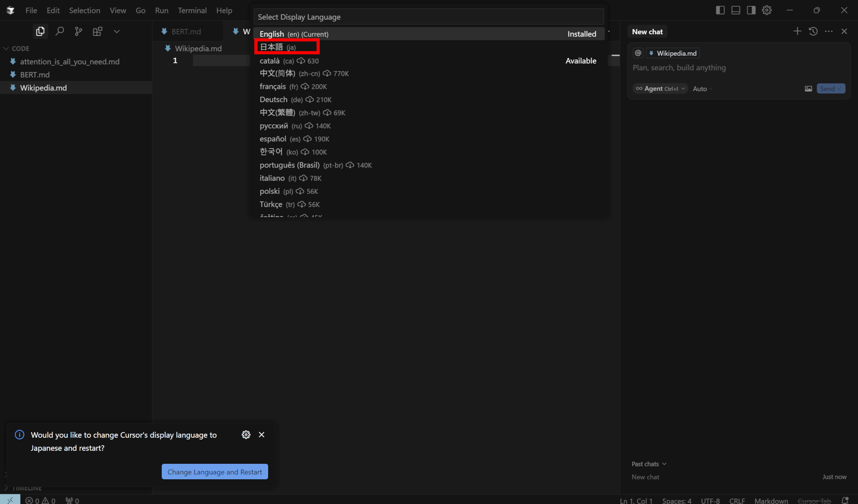Toggle the primary side bar layout

click(720, 10)
